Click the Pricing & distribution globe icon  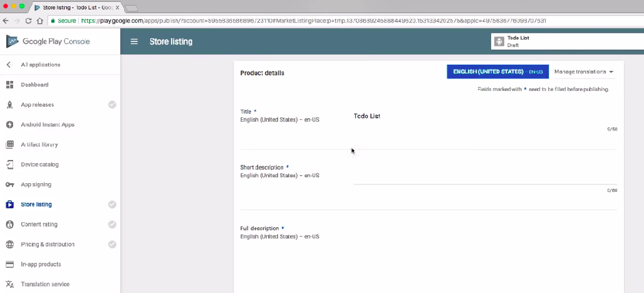[10, 245]
